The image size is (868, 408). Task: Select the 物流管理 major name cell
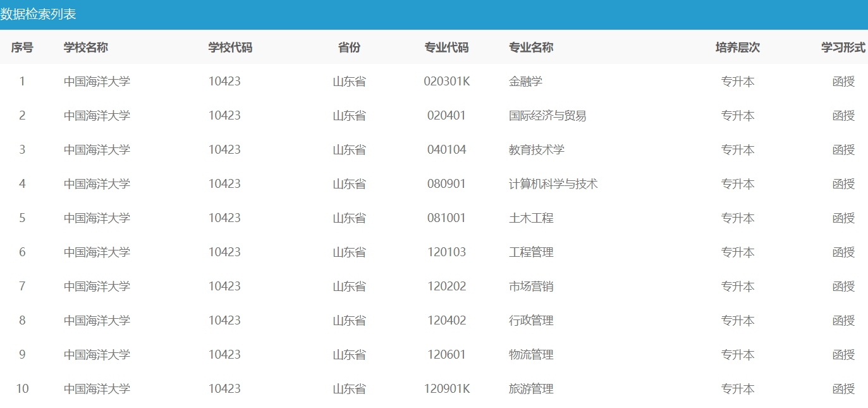pyautogui.click(x=531, y=355)
